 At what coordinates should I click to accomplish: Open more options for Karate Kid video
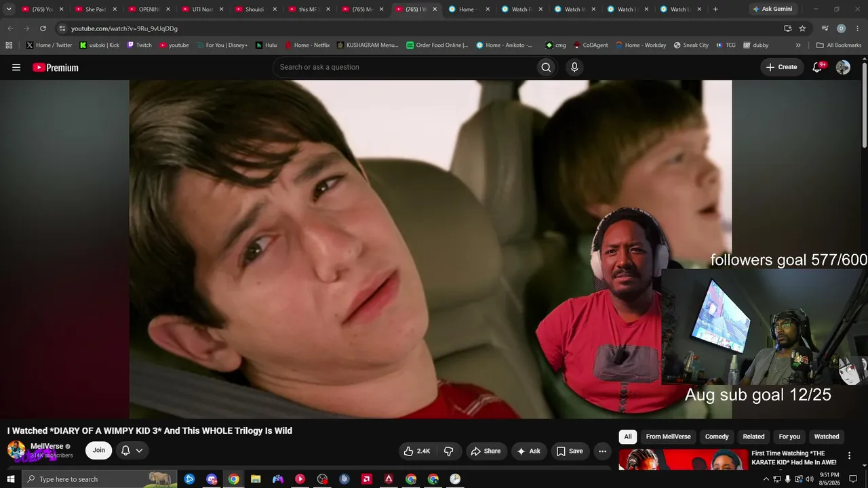[x=849, y=456]
